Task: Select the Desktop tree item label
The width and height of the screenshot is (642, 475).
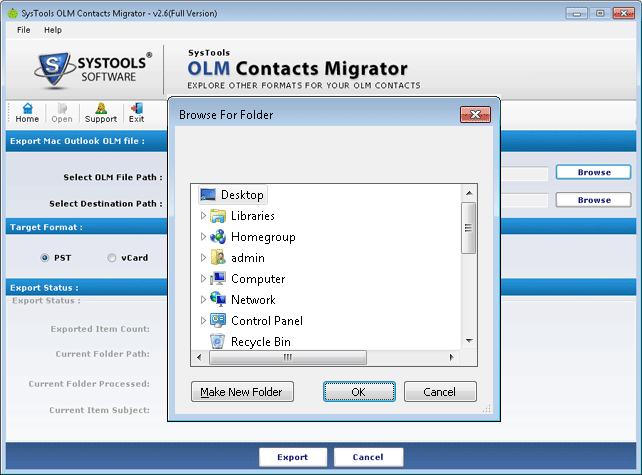Action: [x=242, y=195]
